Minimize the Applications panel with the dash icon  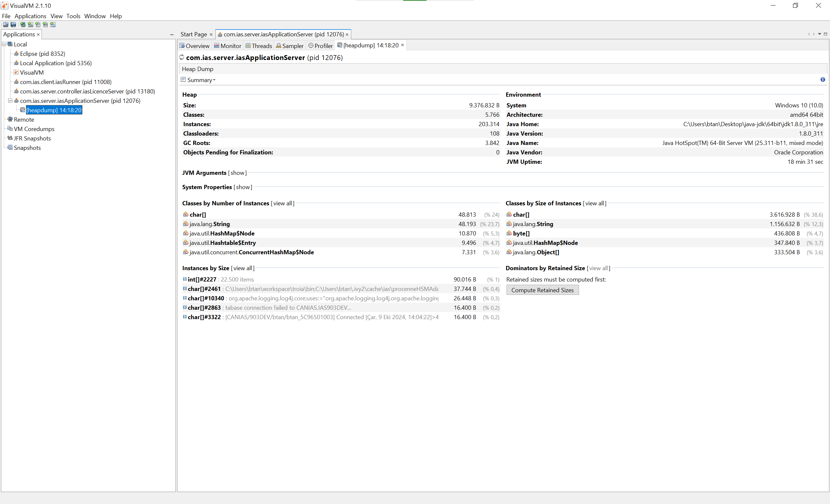pyautogui.click(x=172, y=35)
